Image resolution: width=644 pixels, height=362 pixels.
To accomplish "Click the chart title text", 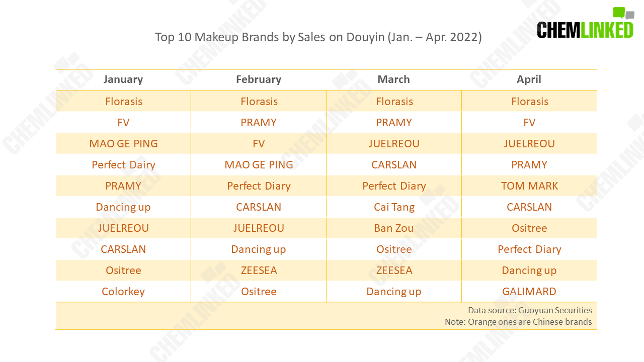I will click(318, 37).
